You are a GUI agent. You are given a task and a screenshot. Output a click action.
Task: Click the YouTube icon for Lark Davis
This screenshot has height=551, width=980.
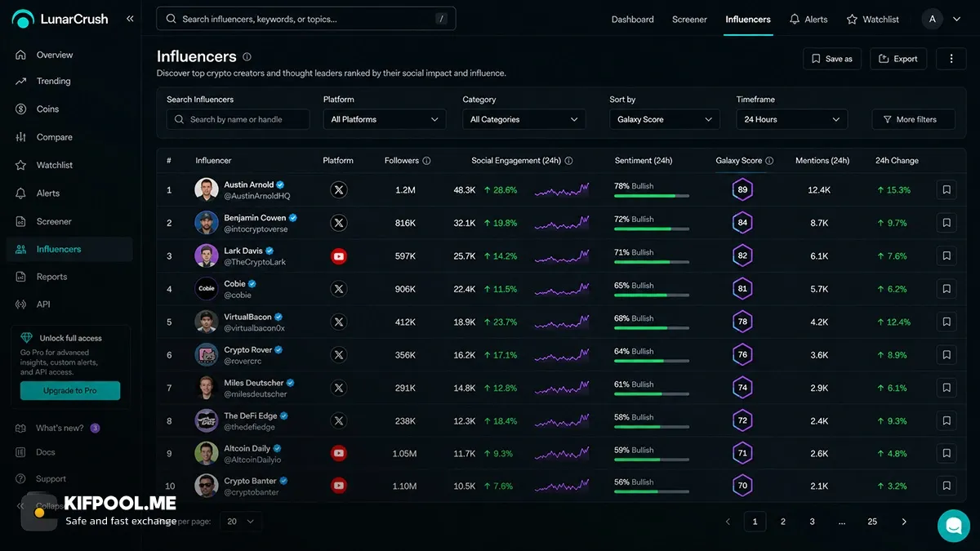(339, 256)
